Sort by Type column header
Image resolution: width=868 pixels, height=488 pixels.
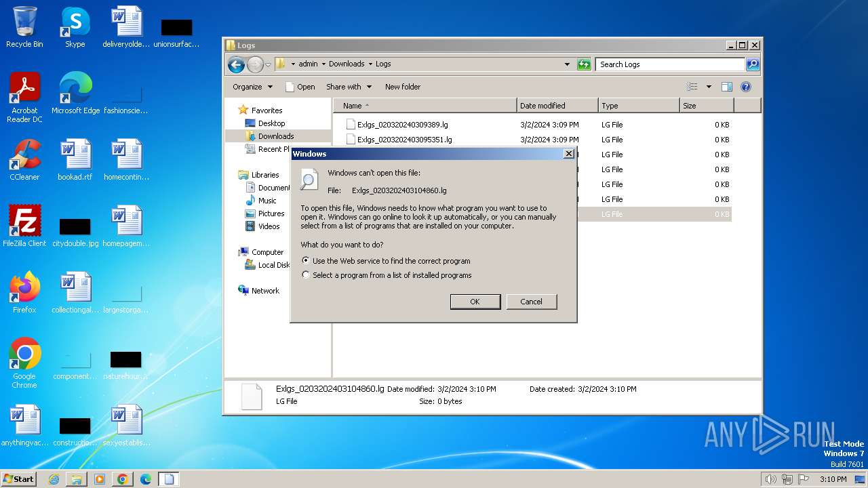pos(639,106)
